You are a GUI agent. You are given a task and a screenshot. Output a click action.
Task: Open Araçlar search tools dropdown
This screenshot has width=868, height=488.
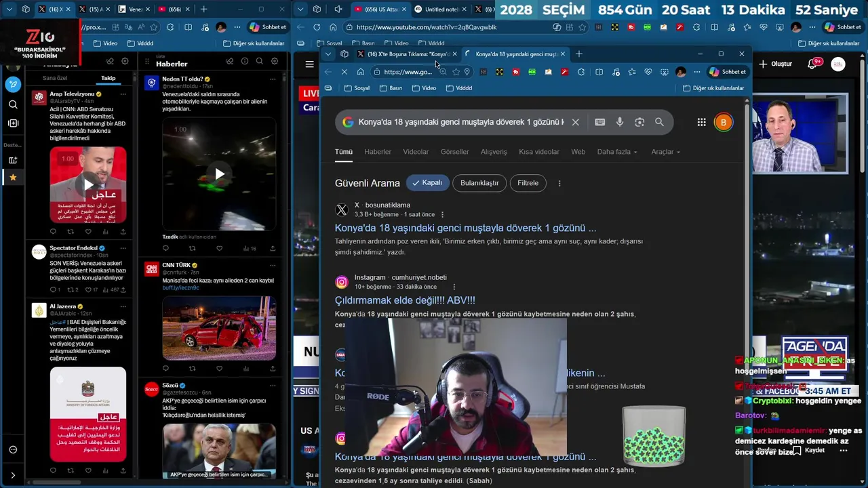[x=666, y=152]
